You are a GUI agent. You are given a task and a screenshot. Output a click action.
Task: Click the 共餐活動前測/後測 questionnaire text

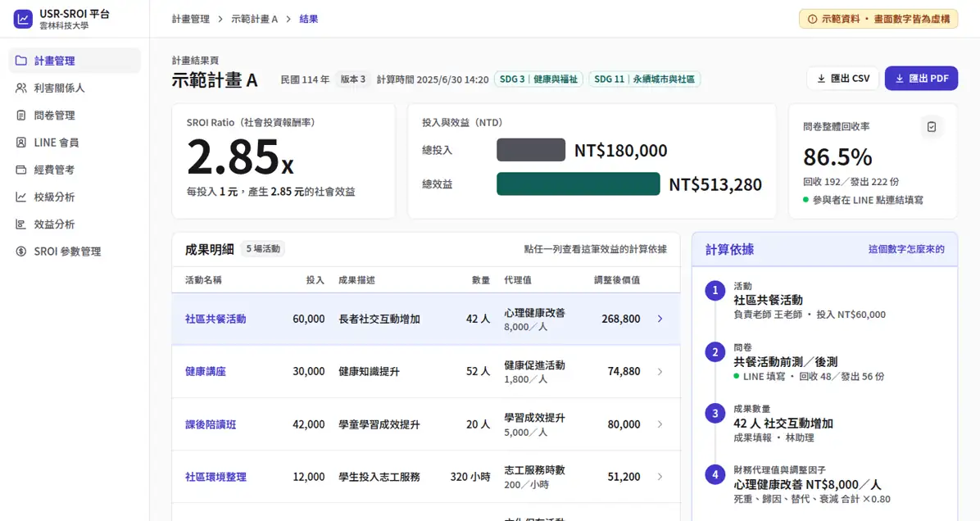tap(785, 362)
